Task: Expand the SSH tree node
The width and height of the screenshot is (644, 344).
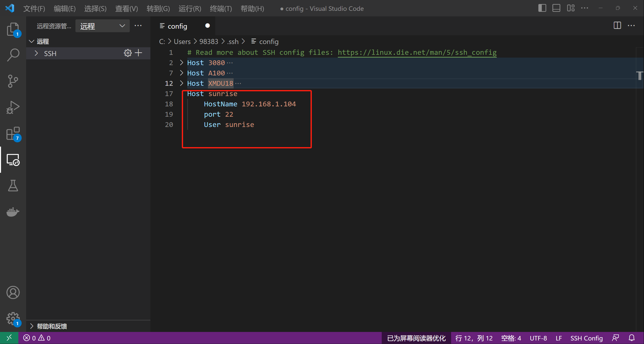Action: pyautogui.click(x=36, y=53)
